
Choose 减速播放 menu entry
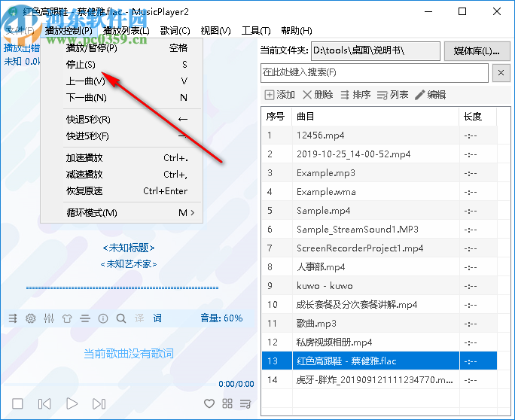[x=122, y=175]
